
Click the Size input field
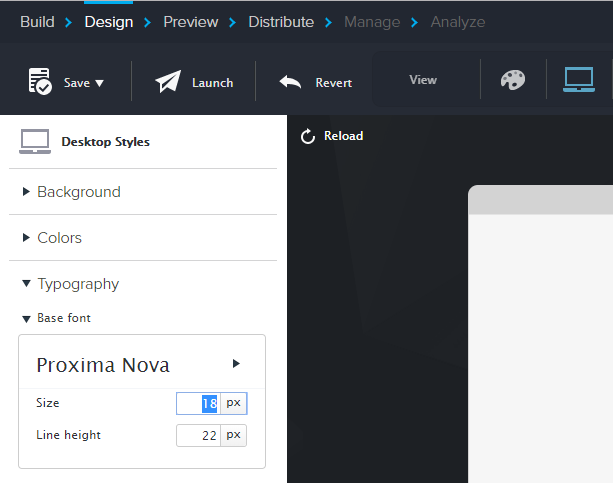pyautogui.click(x=199, y=403)
